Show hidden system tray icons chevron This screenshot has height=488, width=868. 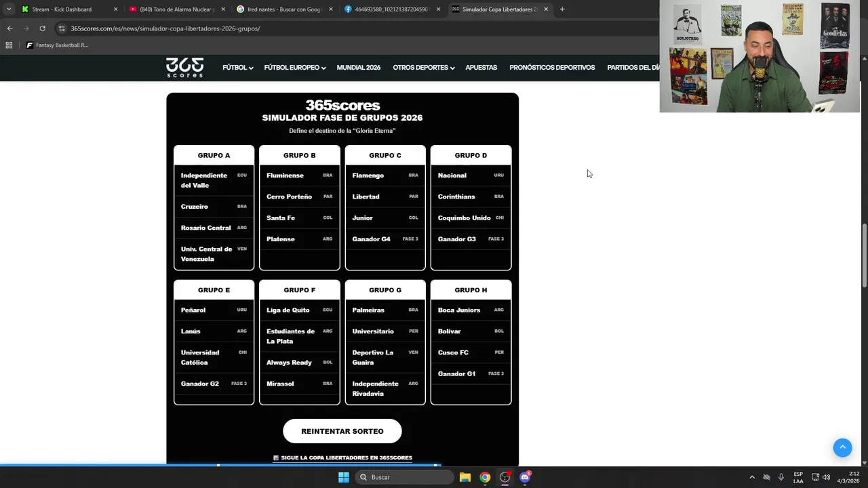click(x=752, y=477)
